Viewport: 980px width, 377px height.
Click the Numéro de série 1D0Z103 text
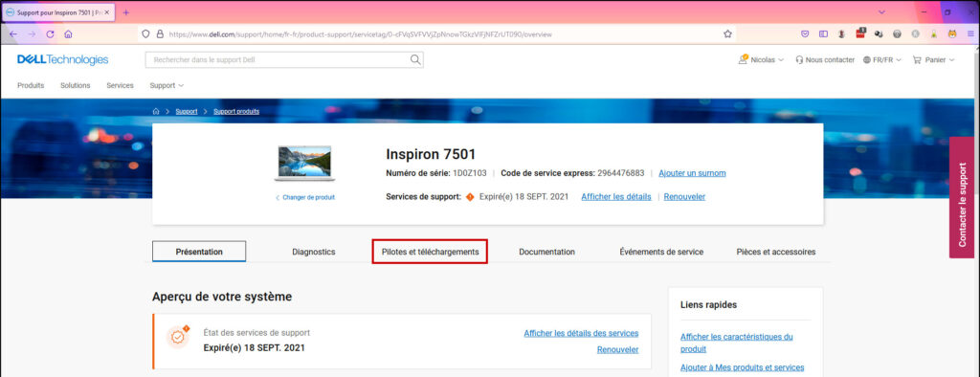pos(436,173)
